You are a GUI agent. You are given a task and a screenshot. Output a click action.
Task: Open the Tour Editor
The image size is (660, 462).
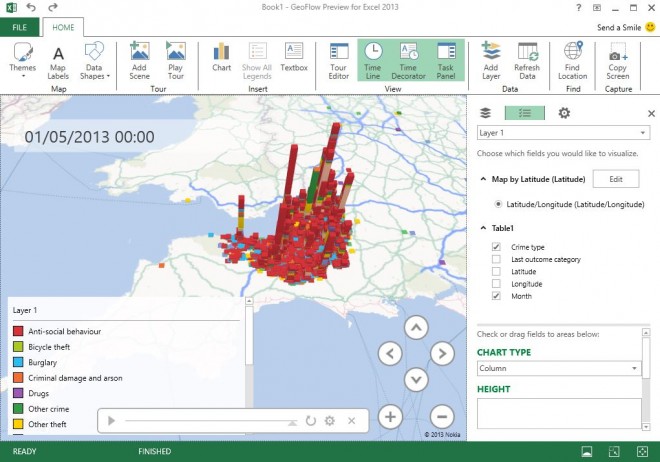coord(339,61)
